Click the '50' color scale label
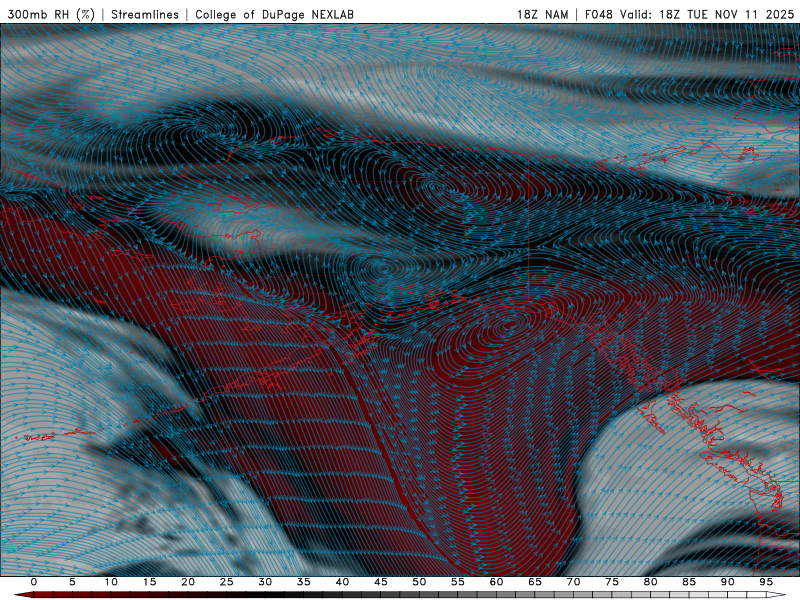The width and height of the screenshot is (800, 600). pos(419,582)
